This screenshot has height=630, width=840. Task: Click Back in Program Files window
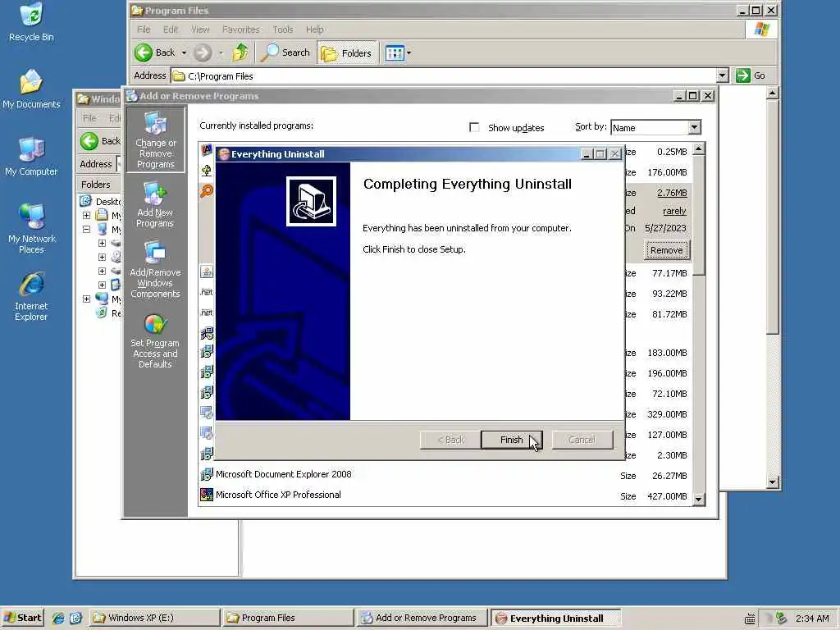155,52
